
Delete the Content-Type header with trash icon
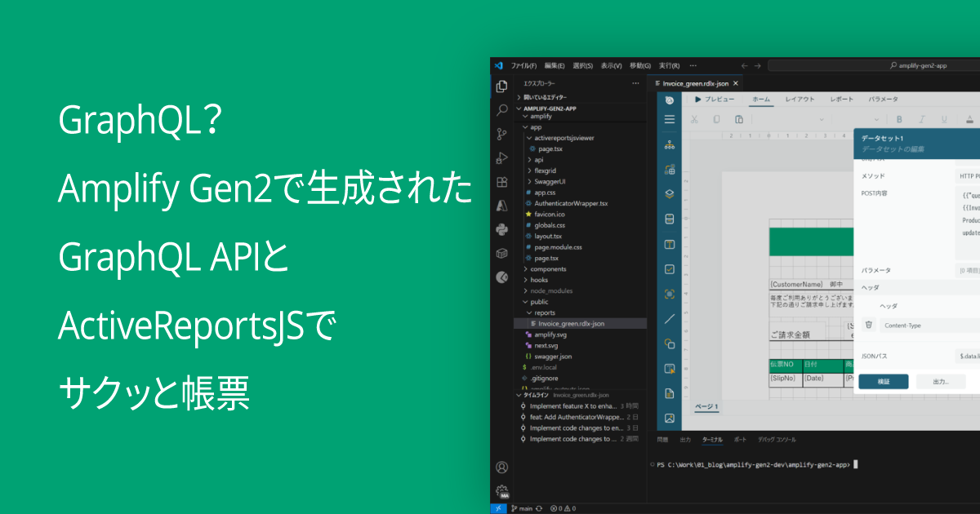click(x=869, y=325)
